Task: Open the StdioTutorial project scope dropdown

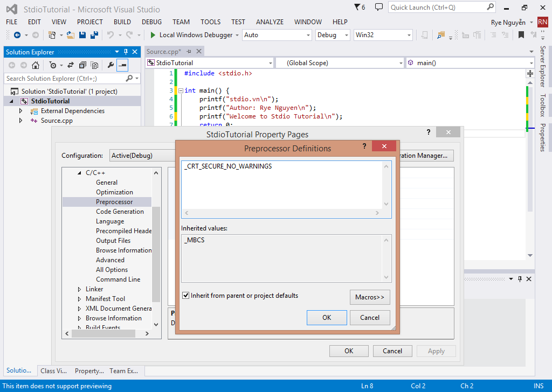Action: pyautogui.click(x=210, y=63)
